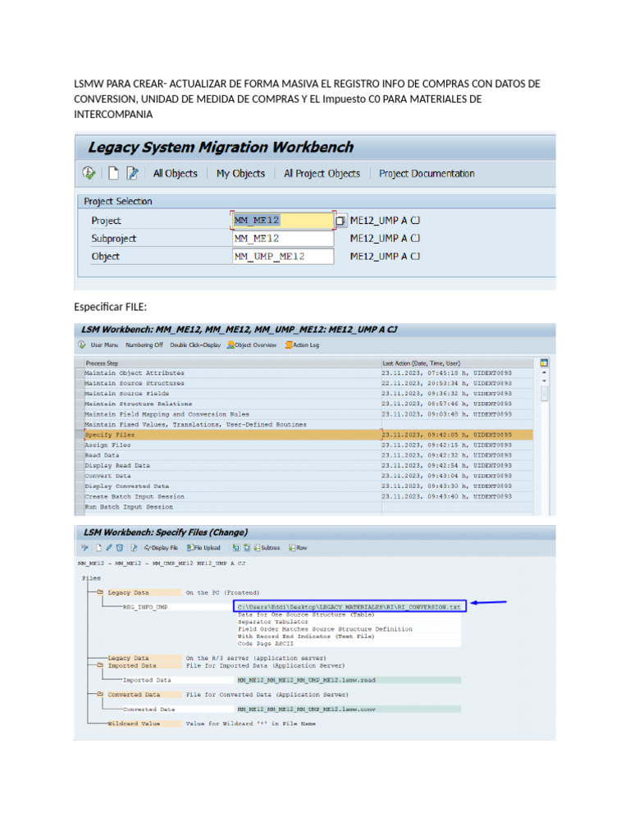This screenshot has width=630, height=840.
Task: Click the trash Delete icon in Specify Files toolbar
Action: [x=120, y=547]
